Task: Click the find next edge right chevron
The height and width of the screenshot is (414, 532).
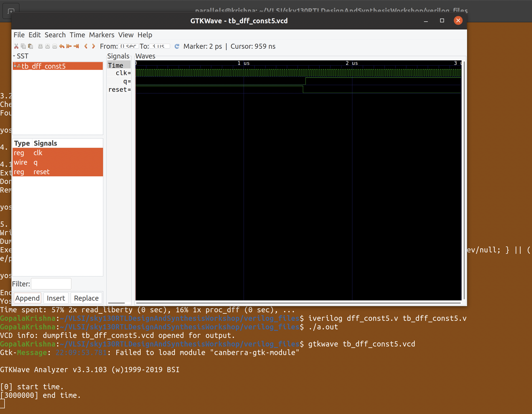Action: pyautogui.click(x=93, y=46)
